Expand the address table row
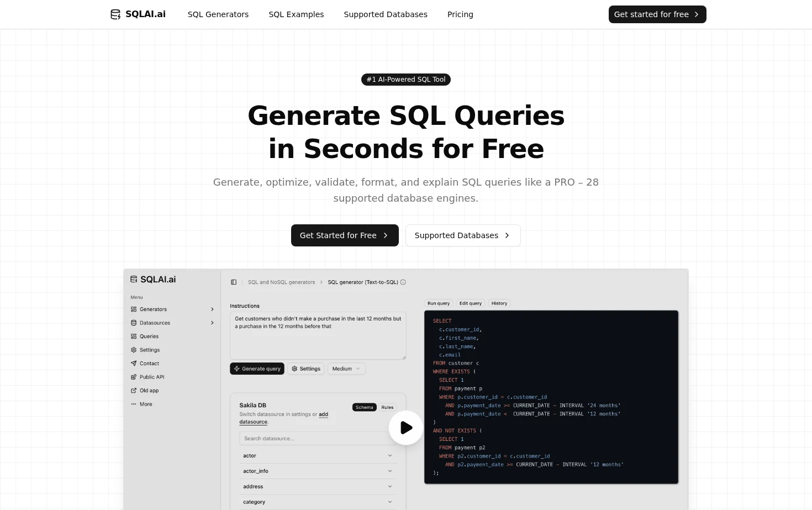 [x=318, y=487]
